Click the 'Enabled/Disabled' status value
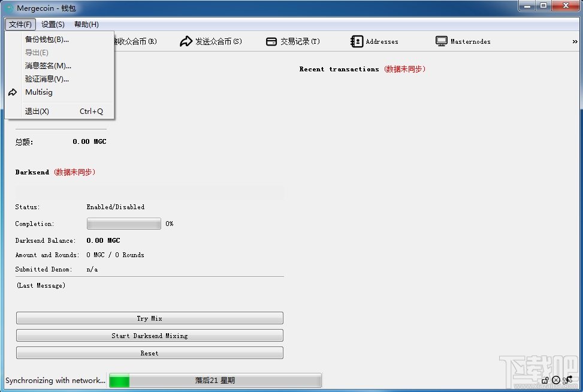The image size is (583, 392). pos(116,207)
